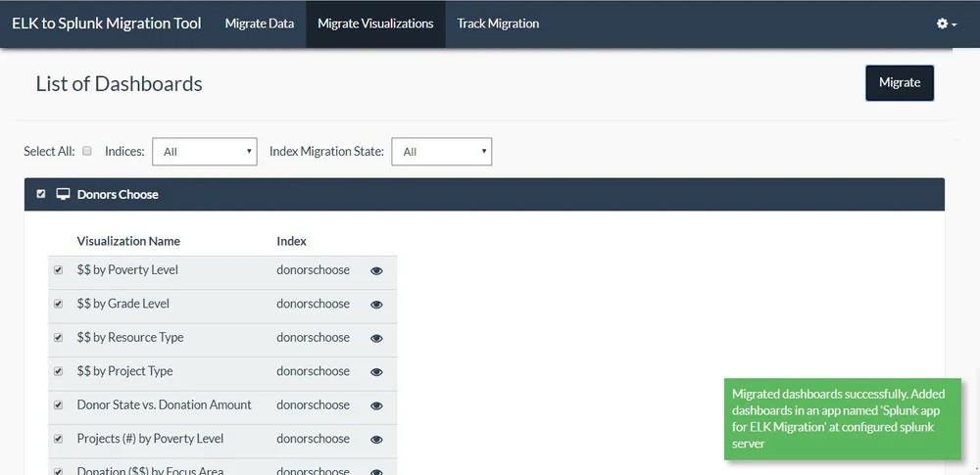Screen dimensions: 980x475
Task: Expand the Index Migration State dropdown
Action: pos(441,152)
